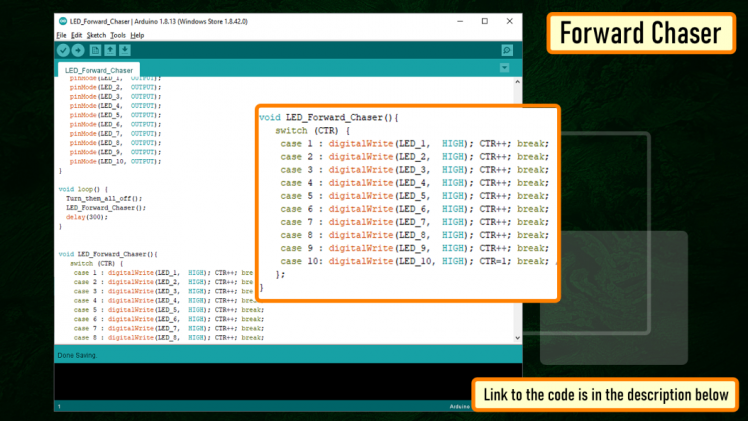Open the File menu
The width and height of the screenshot is (748, 421).
pyautogui.click(x=61, y=35)
